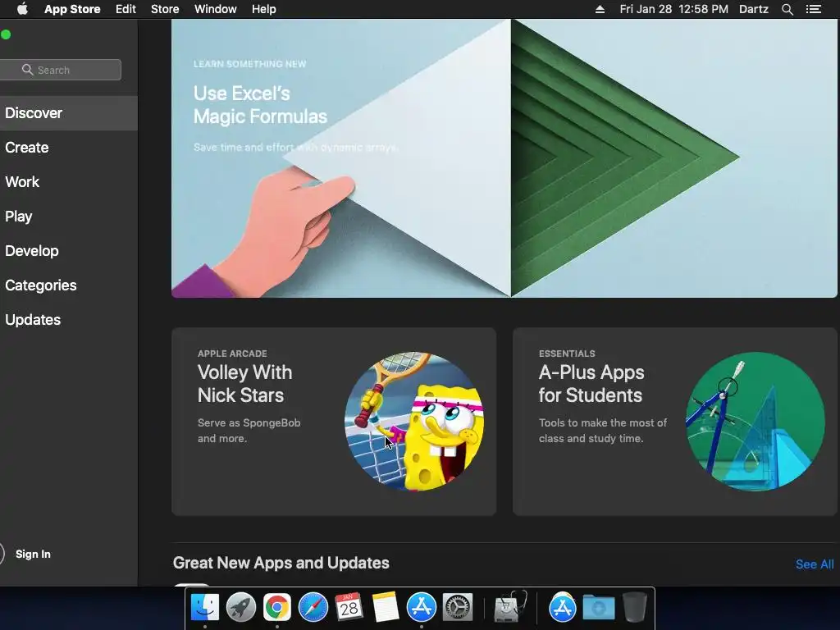Open Google Chrome from the Dock
The width and height of the screenshot is (840, 630).
(277, 608)
